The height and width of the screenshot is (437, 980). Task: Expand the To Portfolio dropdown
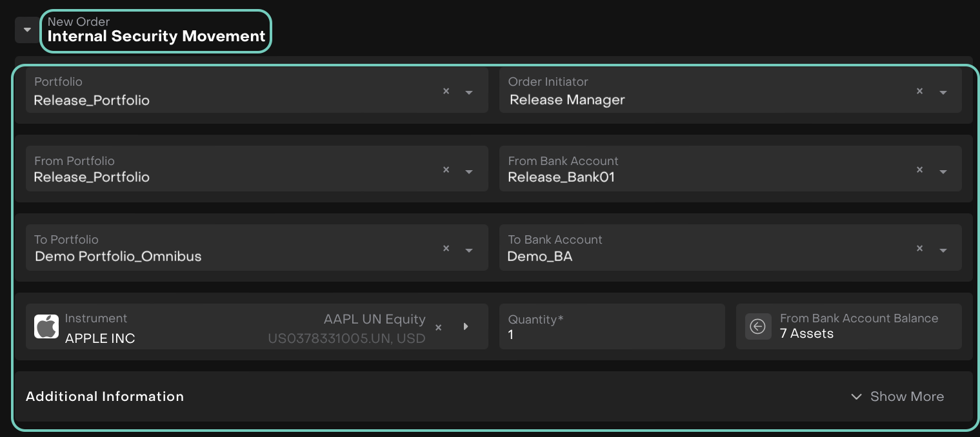pyautogui.click(x=469, y=250)
